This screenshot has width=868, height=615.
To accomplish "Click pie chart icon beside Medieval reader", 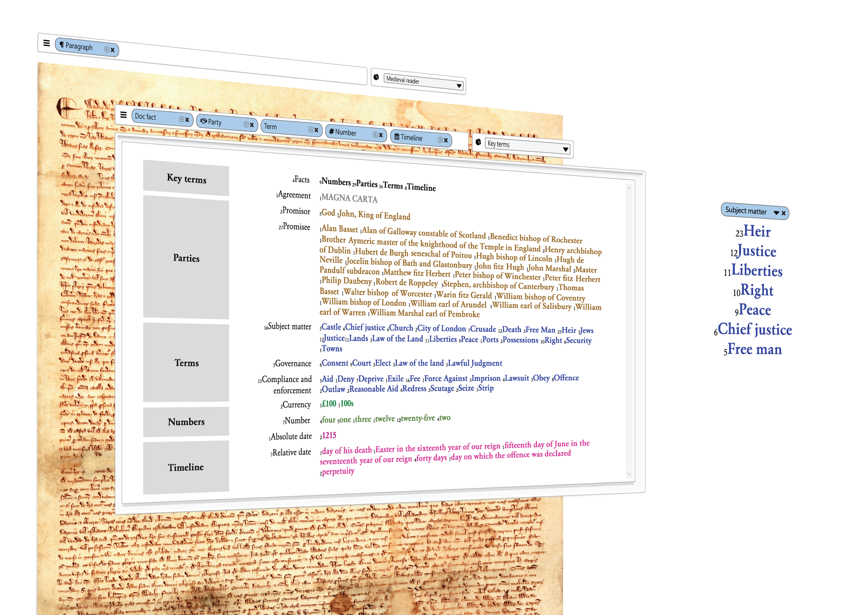I will (376, 77).
